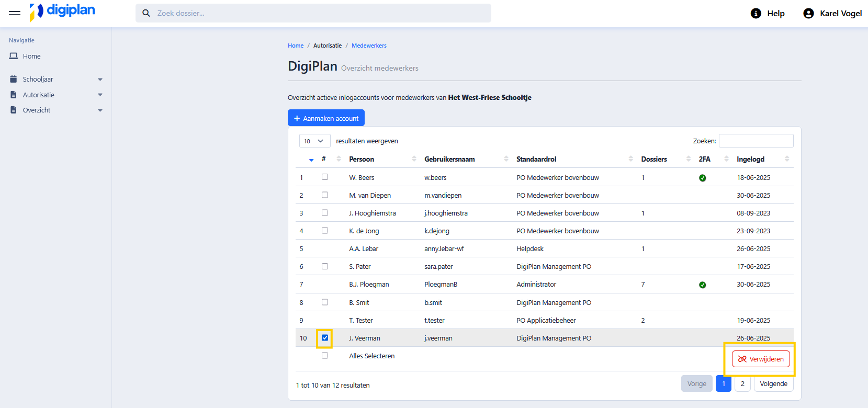Tick the checkbox for W. Beers

[x=325, y=177]
